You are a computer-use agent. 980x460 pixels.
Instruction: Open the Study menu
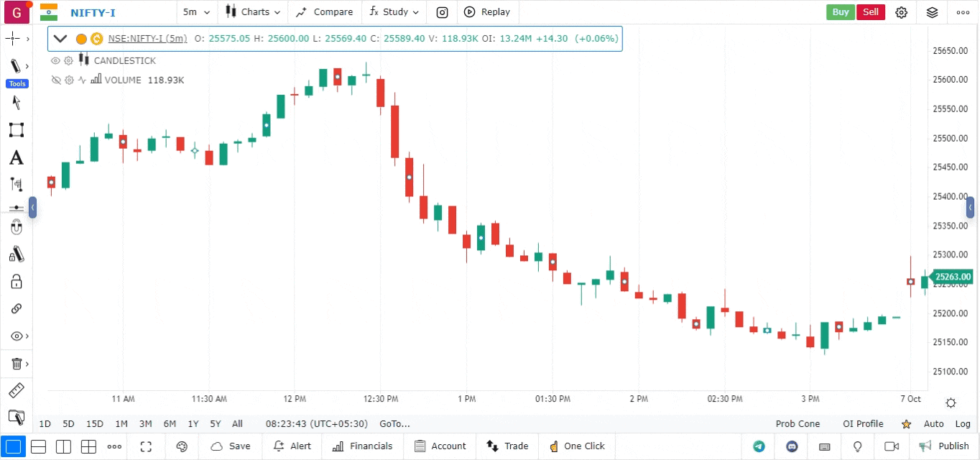[x=394, y=12]
